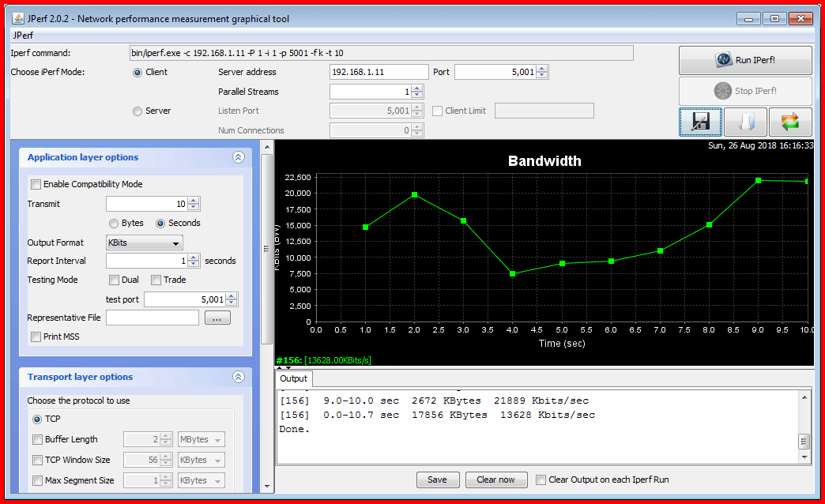Click the left options panel vertical scrollbar

[x=267, y=317]
